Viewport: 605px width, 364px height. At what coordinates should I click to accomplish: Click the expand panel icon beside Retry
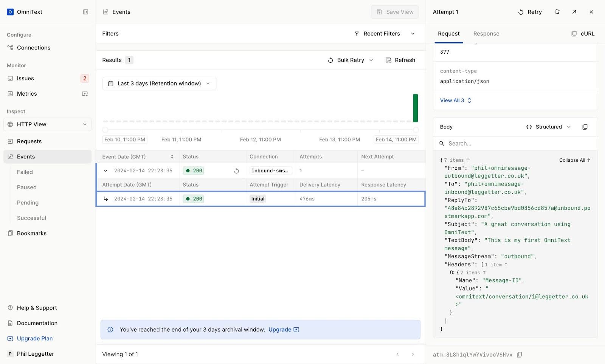click(557, 12)
